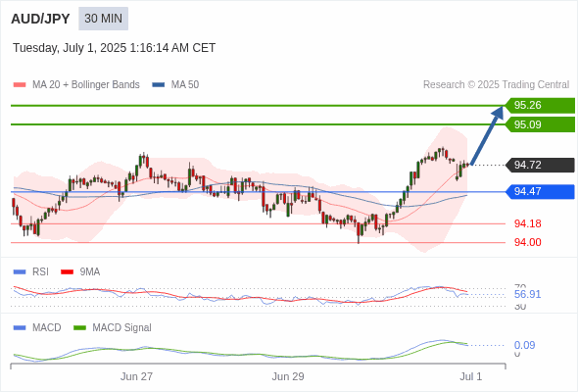Toggle the MA 50 legend entry
The width and height of the screenshot is (578, 392).
coord(175,85)
